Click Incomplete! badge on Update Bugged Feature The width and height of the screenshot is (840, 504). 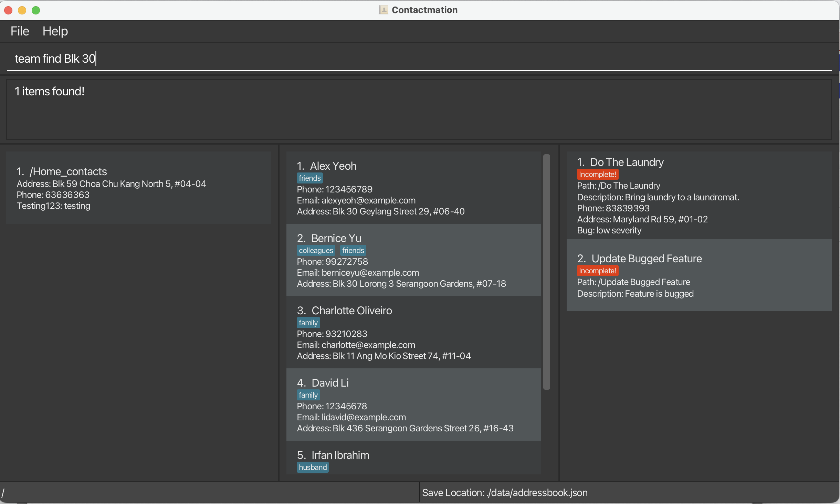(598, 271)
